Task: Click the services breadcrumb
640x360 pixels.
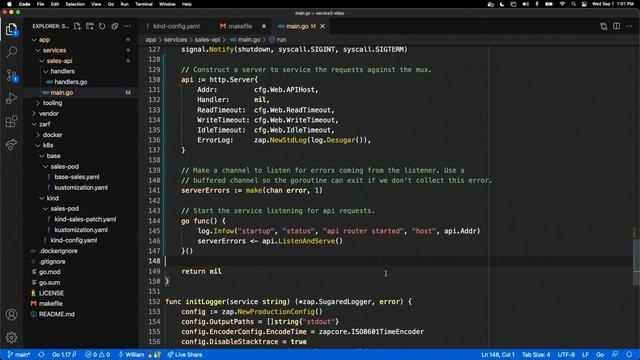Action: tap(176, 40)
